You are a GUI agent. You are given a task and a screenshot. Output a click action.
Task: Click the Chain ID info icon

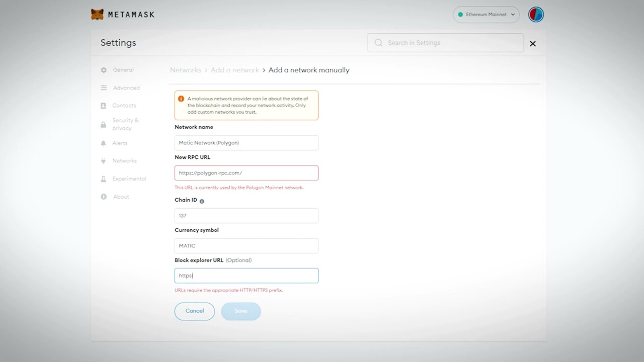click(x=202, y=201)
